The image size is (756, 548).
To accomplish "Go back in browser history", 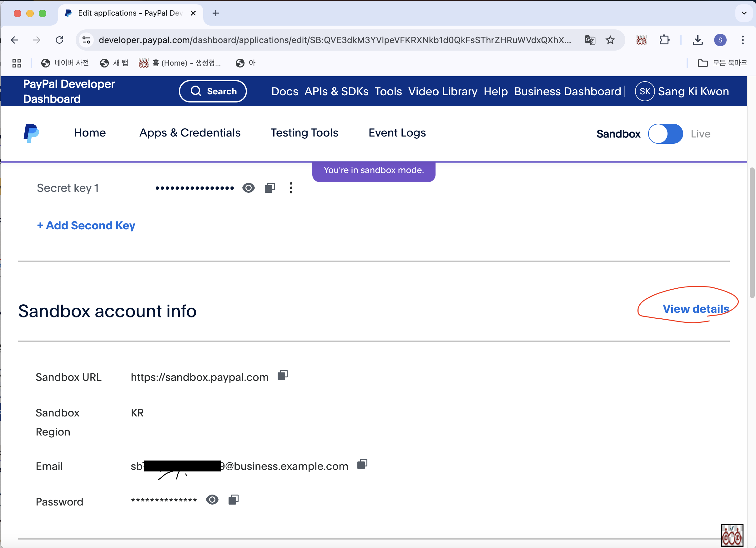I will click(x=14, y=40).
